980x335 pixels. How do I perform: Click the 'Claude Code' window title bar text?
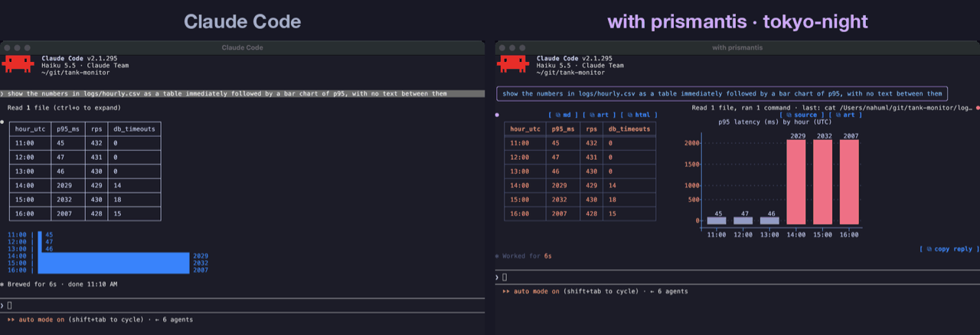coord(242,47)
